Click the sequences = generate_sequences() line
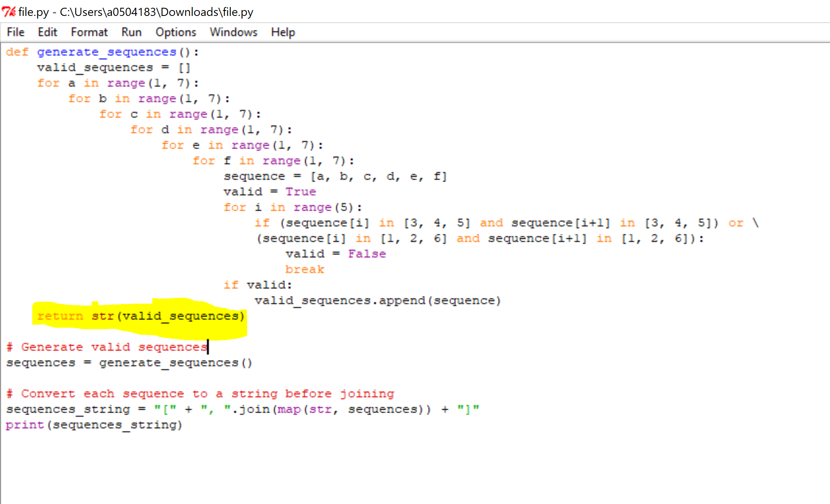 tap(128, 362)
